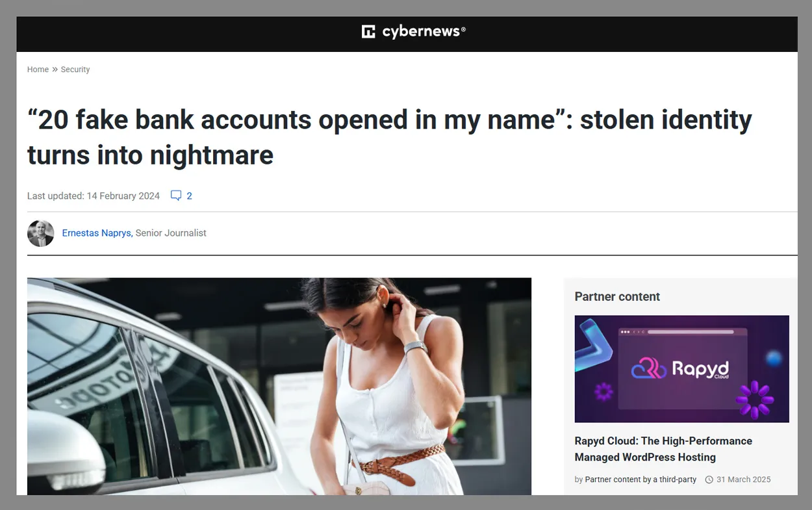This screenshot has height=510, width=812.
Task: Open the Rapyd Cloud banner thumbnail
Action: 682,369
